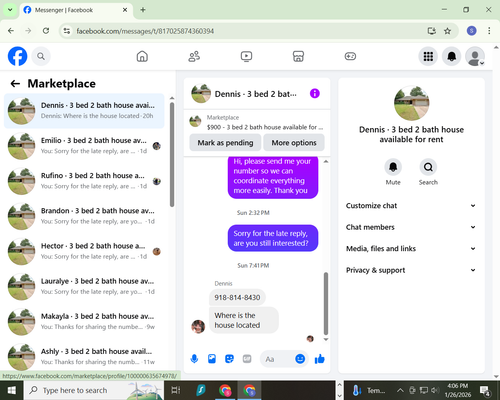This screenshot has height=400, width=500.
Task: Open Chrome profile avatar button
Action: (x=471, y=31)
